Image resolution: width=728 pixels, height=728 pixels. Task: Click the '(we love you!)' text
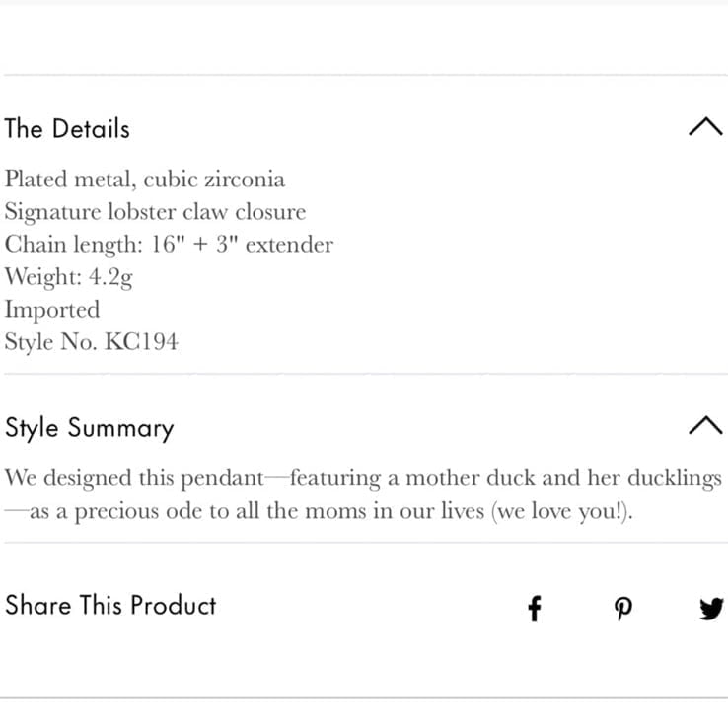(561, 511)
